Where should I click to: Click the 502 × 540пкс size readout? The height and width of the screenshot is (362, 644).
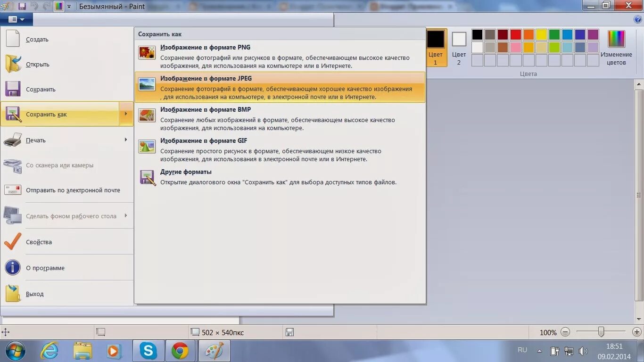(x=223, y=332)
